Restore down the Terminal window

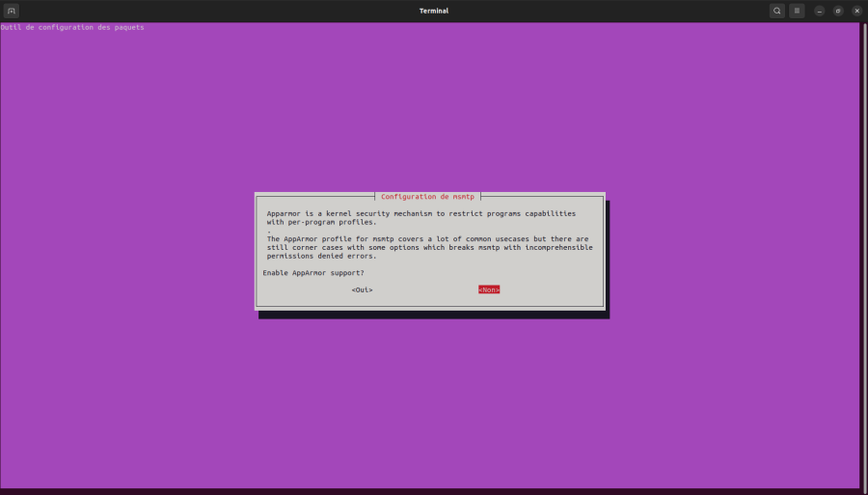[x=838, y=11]
